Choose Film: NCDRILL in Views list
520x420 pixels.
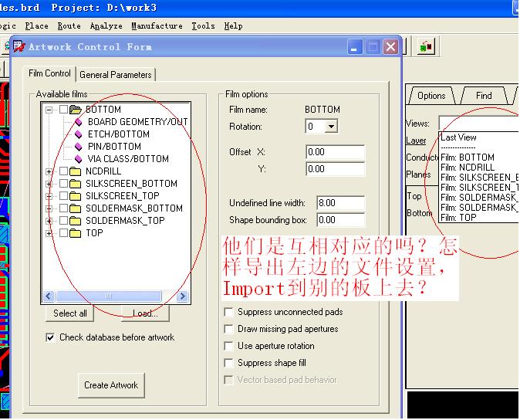coord(479,168)
